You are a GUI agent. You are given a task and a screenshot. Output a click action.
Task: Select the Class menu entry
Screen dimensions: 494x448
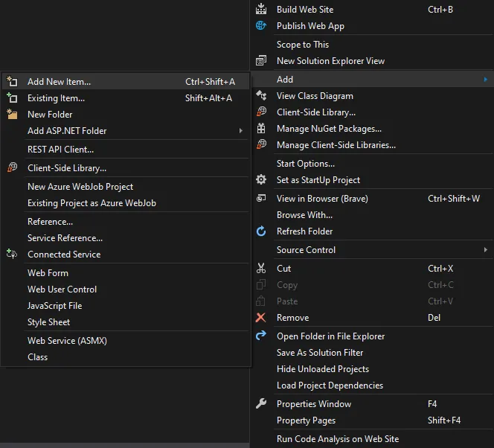coord(37,357)
